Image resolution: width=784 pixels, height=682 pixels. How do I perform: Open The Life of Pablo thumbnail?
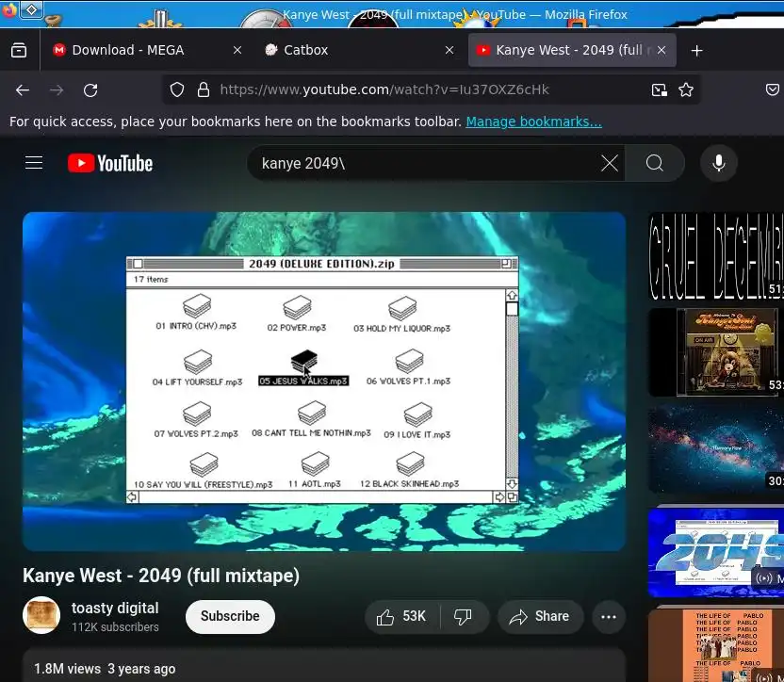tap(716, 645)
